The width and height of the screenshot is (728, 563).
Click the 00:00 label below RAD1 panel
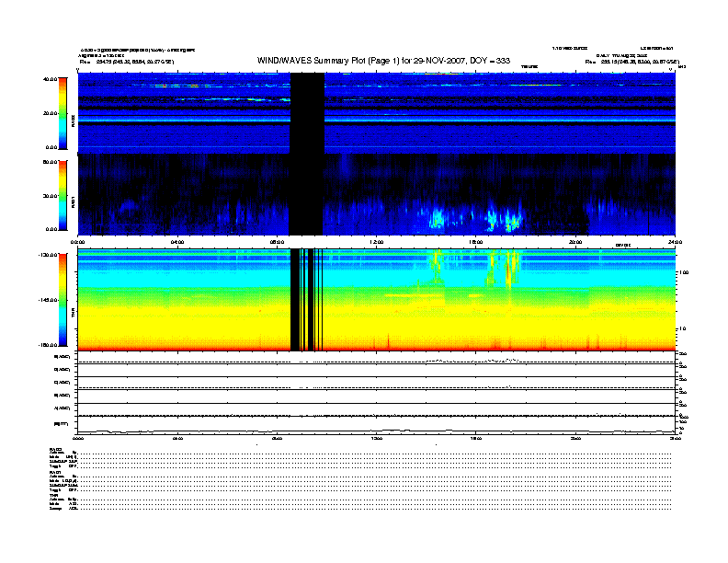pyautogui.click(x=77, y=242)
